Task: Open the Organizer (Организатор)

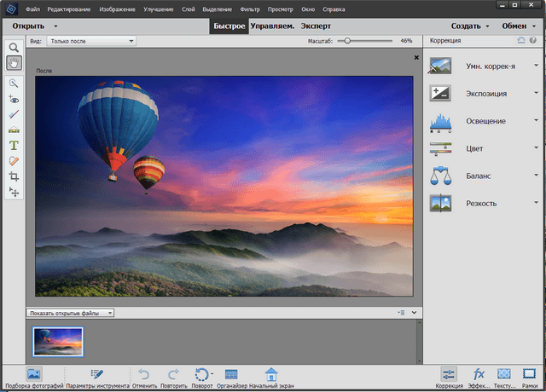Action: point(230,374)
